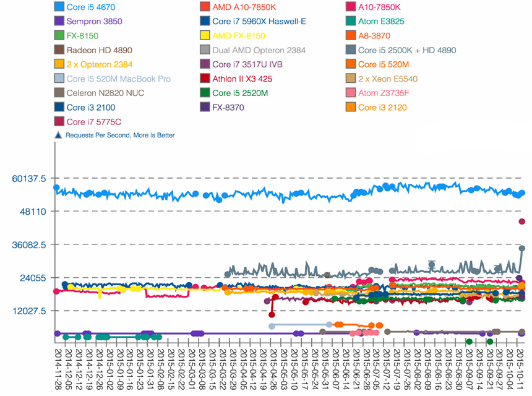Click the blue Core i5 4670 legend swatch
The width and height of the screenshot is (532, 396).
59,7
